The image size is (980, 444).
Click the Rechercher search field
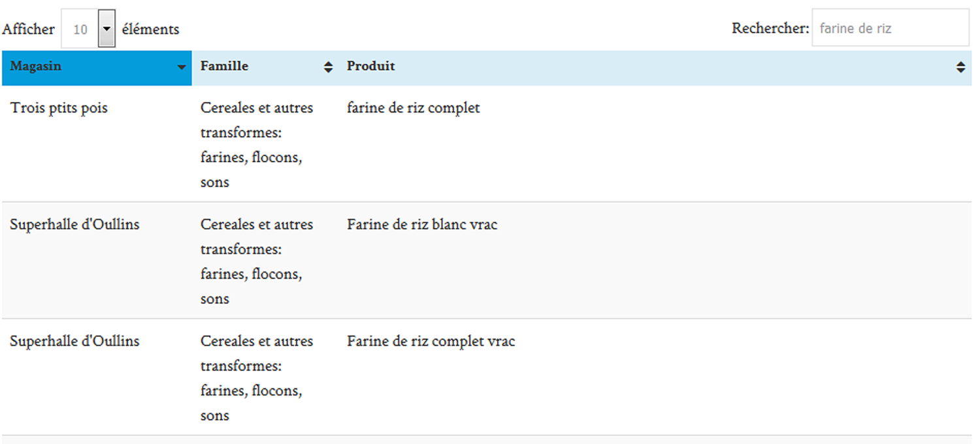coord(890,28)
